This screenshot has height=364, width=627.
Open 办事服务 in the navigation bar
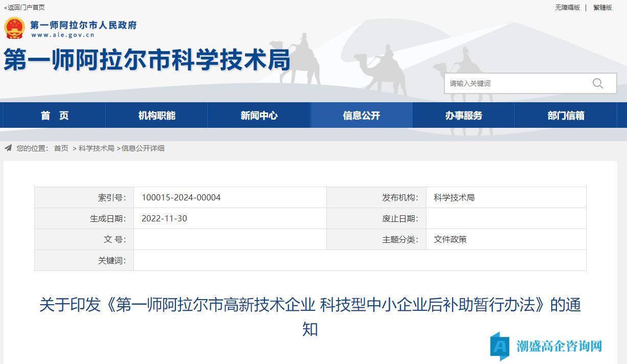[x=464, y=116]
